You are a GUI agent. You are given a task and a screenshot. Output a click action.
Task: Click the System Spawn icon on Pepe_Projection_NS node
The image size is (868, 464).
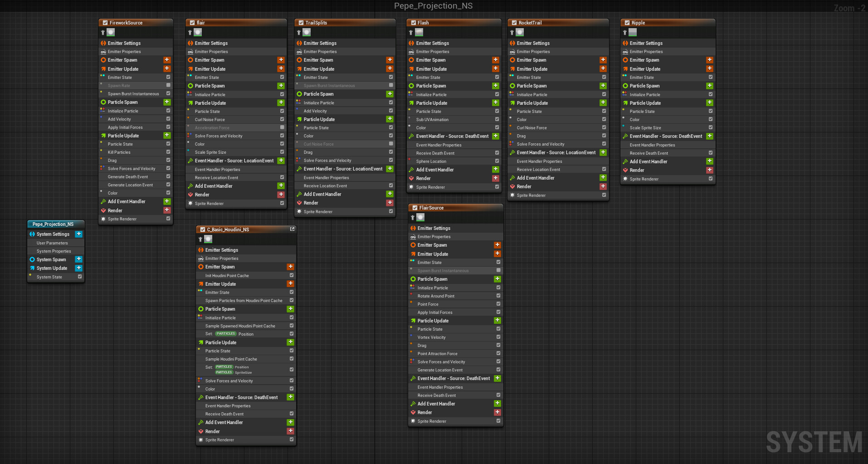click(31, 259)
